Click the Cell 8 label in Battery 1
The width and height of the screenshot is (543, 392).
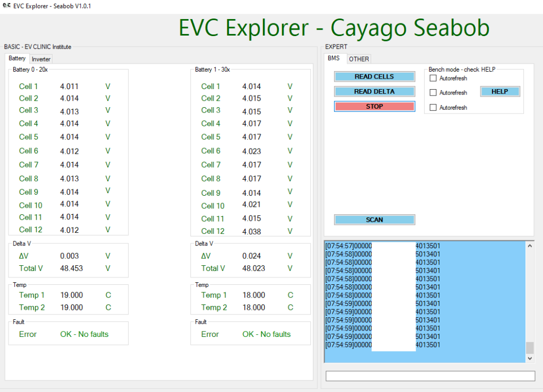[x=211, y=179]
